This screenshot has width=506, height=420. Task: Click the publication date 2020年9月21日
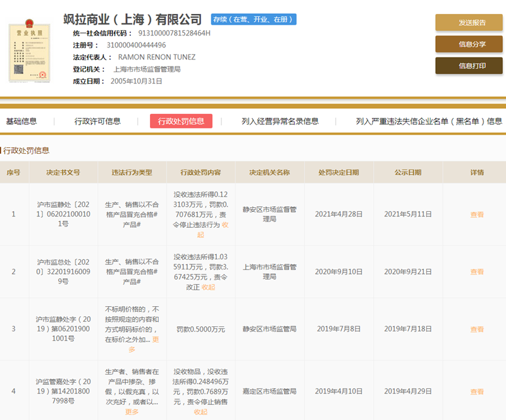[x=408, y=272]
